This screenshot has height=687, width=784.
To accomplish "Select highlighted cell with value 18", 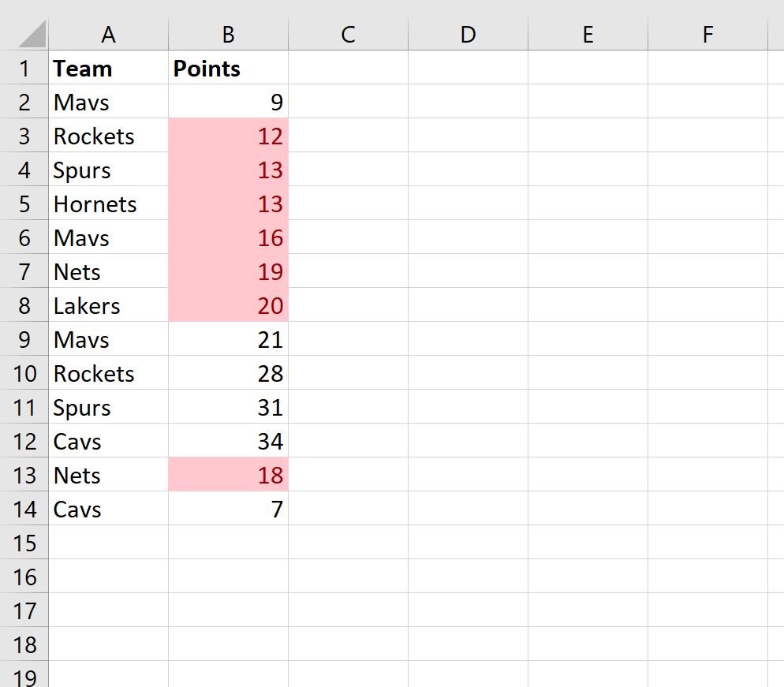I will tap(229, 475).
